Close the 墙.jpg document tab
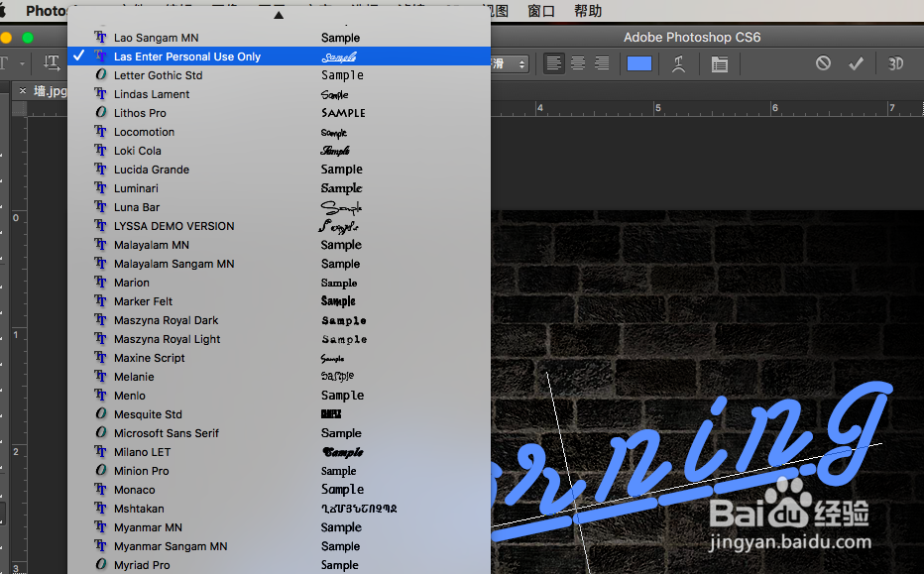This screenshot has width=924, height=574. [23, 90]
